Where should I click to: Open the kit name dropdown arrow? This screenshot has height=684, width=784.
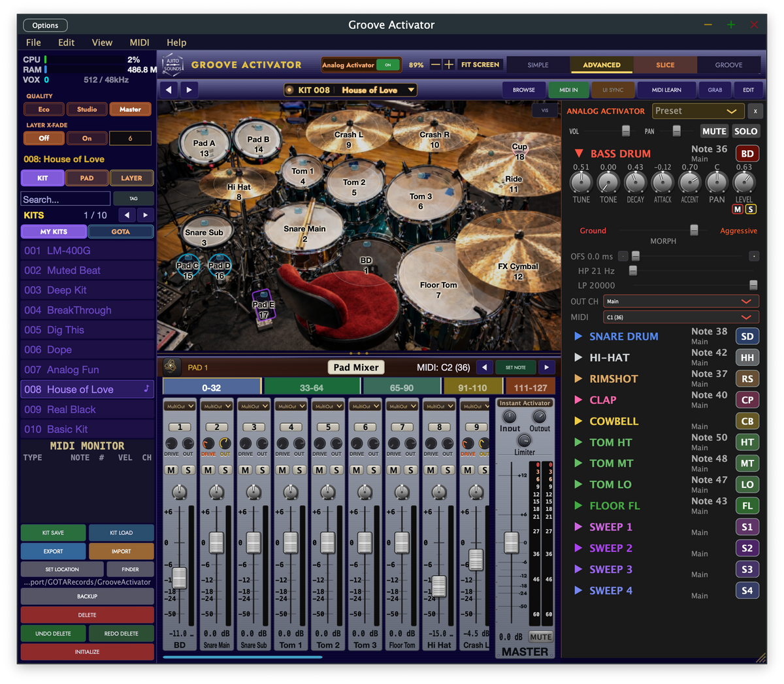pyautogui.click(x=411, y=90)
